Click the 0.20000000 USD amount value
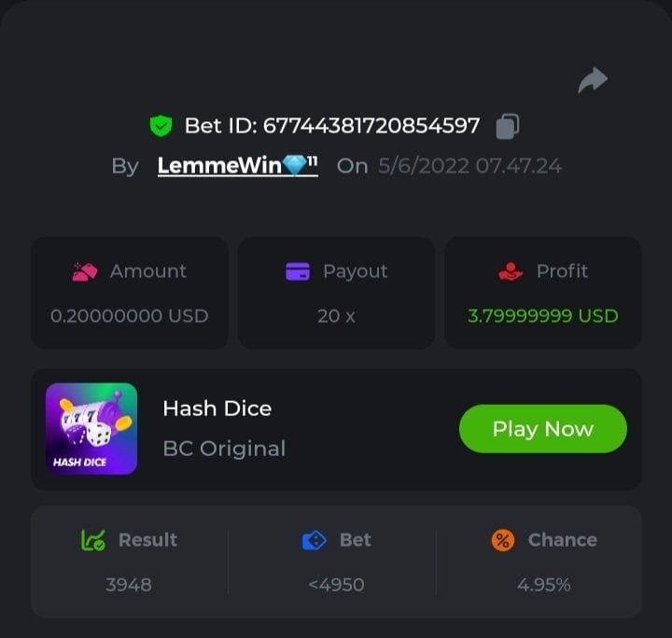Image resolution: width=672 pixels, height=638 pixels. (x=129, y=315)
